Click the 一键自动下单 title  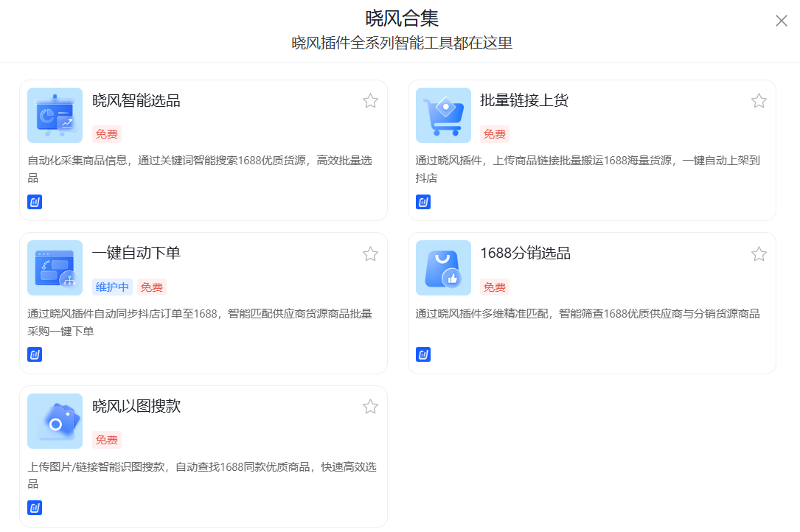[136, 253]
